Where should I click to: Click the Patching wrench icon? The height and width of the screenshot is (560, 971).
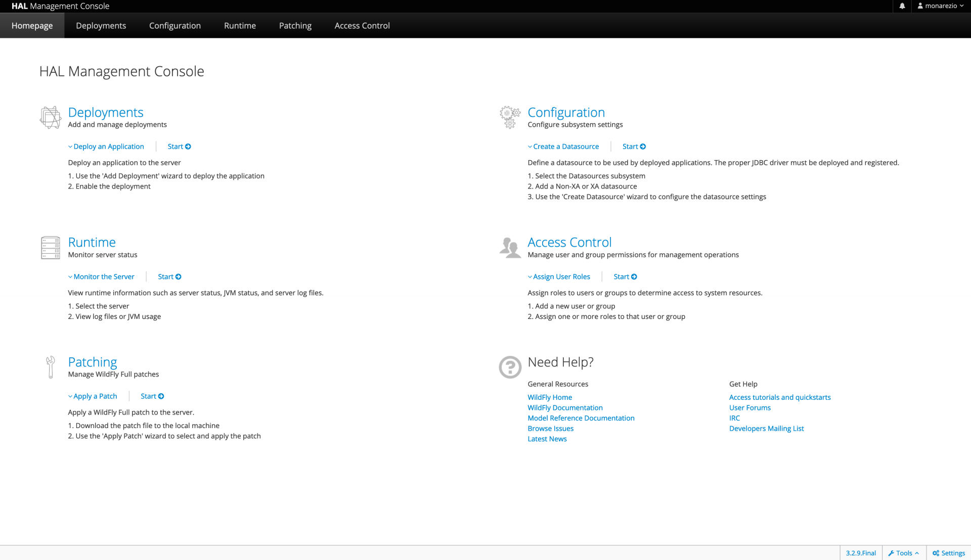(x=51, y=367)
